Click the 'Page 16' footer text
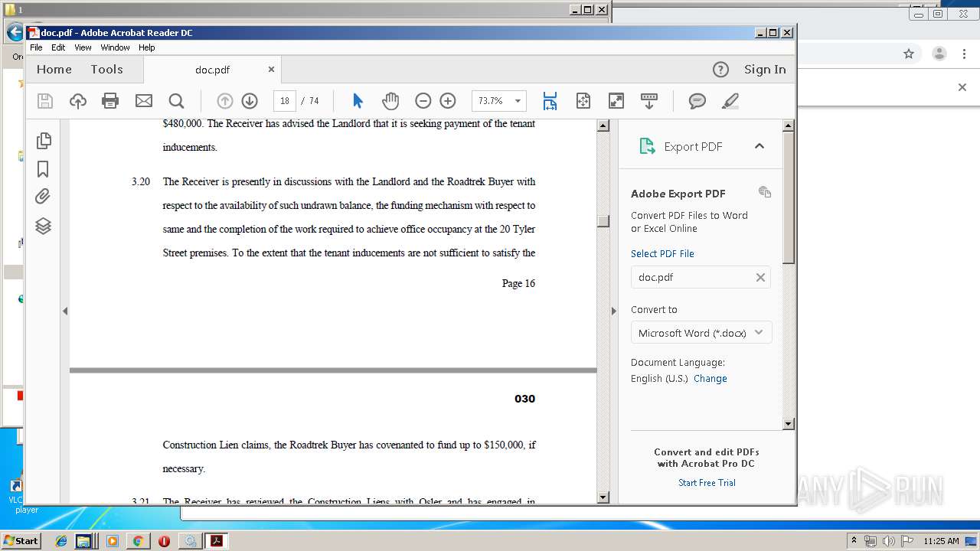980x551 pixels. 518,284
